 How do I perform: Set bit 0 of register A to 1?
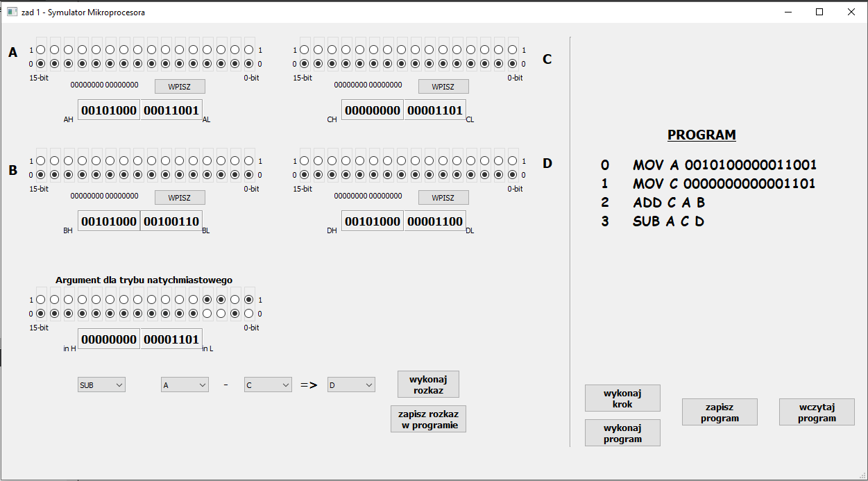point(248,49)
